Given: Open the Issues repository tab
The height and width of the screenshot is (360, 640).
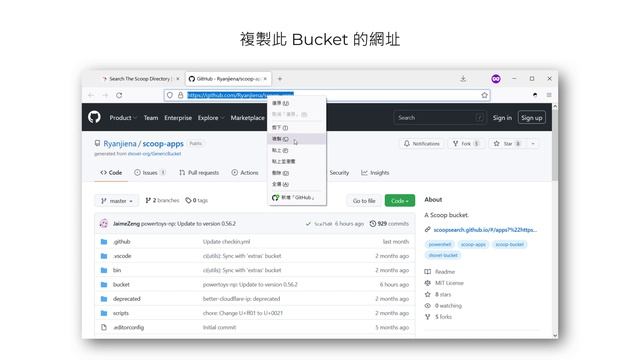Looking at the screenshot, I should pyautogui.click(x=150, y=173).
